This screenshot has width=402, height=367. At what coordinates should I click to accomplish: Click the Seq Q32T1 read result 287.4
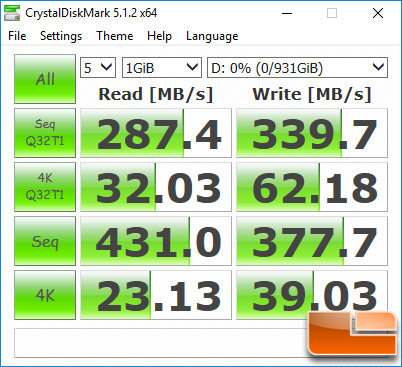[156, 133]
